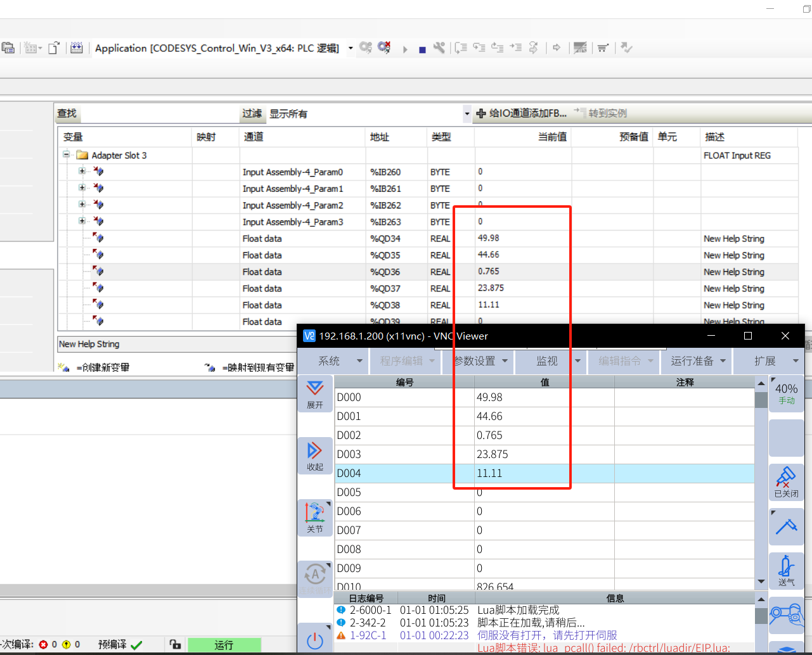Screen dimensions: 812x655
Task: Click the power icon in VNC sidebar
Action: coord(315,640)
